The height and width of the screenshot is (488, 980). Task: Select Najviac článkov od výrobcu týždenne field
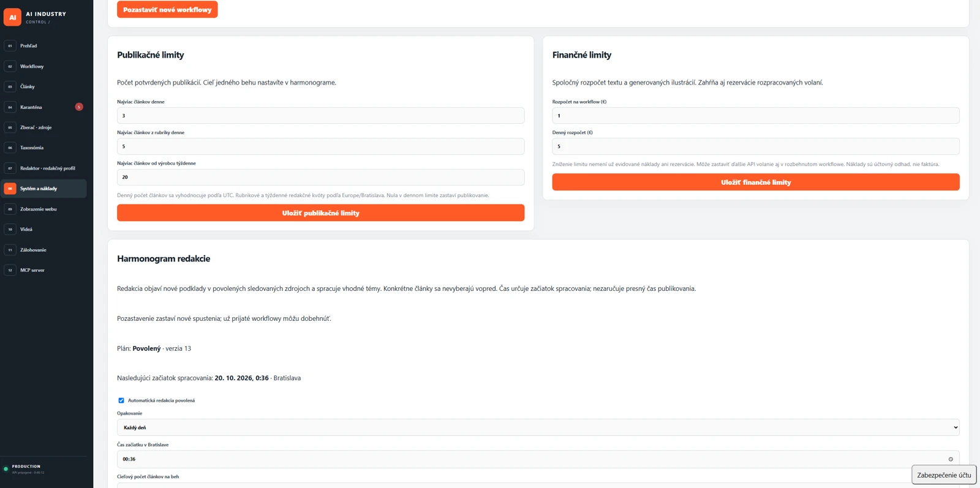click(320, 177)
